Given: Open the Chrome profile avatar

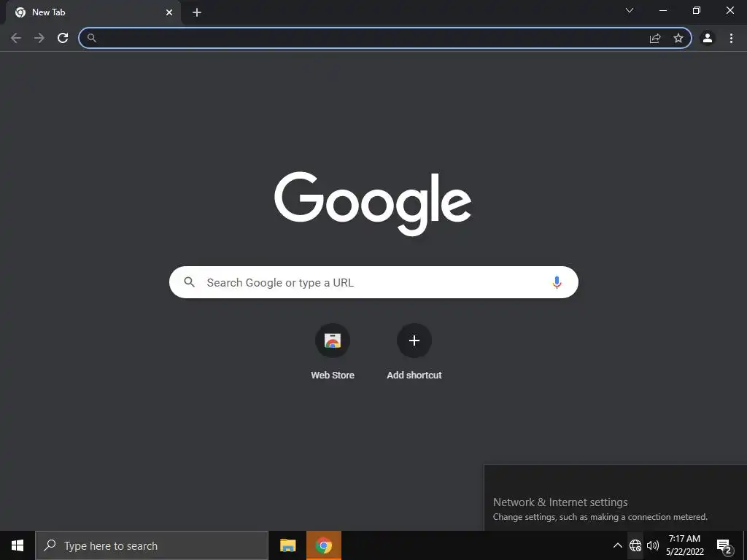Looking at the screenshot, I should [x=708, y=38].
